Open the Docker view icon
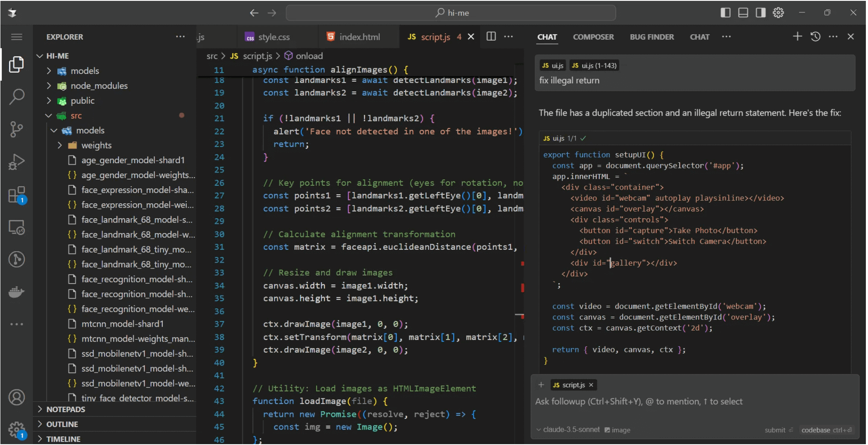The width and height of the screenshot is (868, 445). [x=16, y=293]
